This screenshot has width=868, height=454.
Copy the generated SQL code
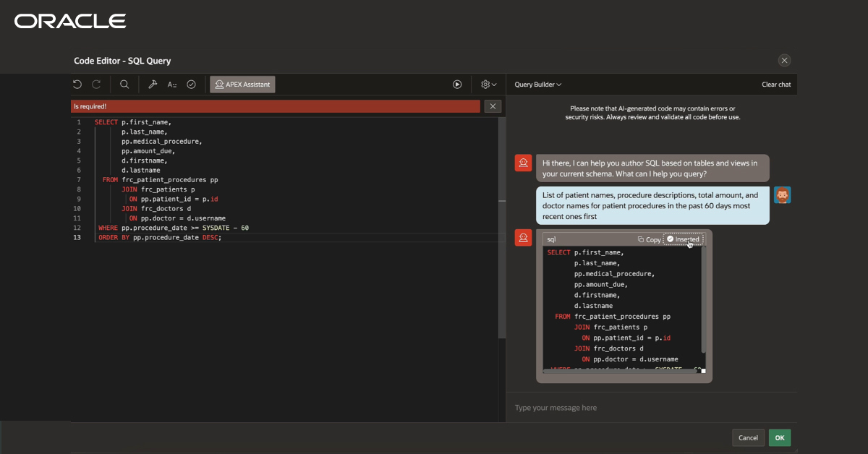pos(649,239)
